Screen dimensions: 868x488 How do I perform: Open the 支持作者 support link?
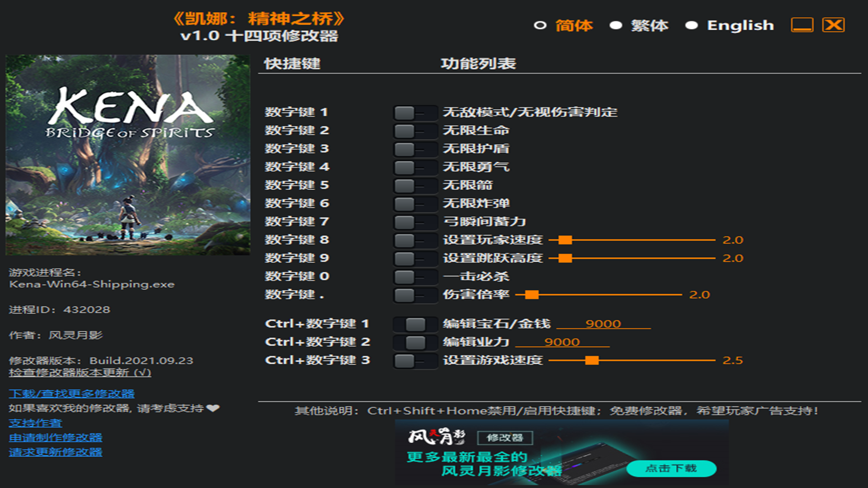pyautogui.click(x=35, y=423)
